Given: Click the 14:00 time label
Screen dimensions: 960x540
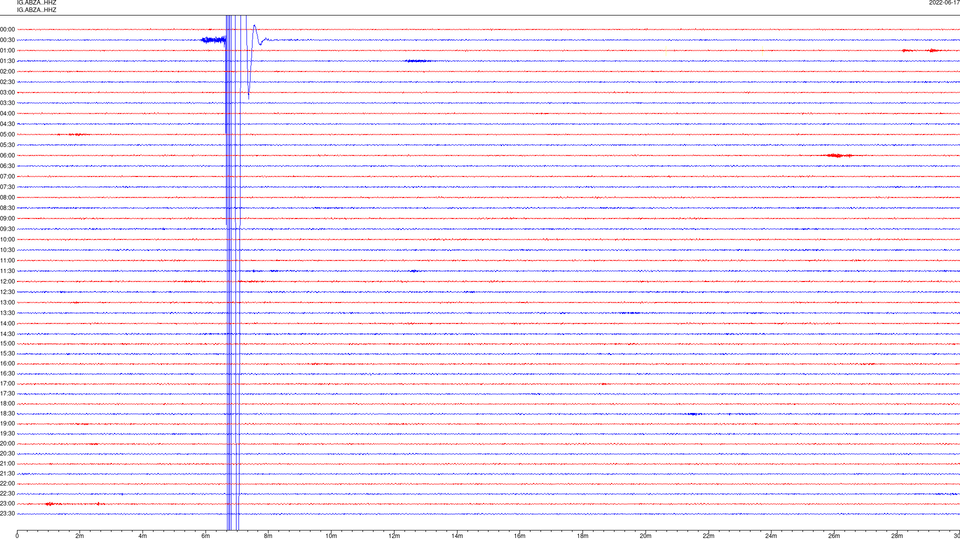Looking at the screenshot, I should (7, 323).
